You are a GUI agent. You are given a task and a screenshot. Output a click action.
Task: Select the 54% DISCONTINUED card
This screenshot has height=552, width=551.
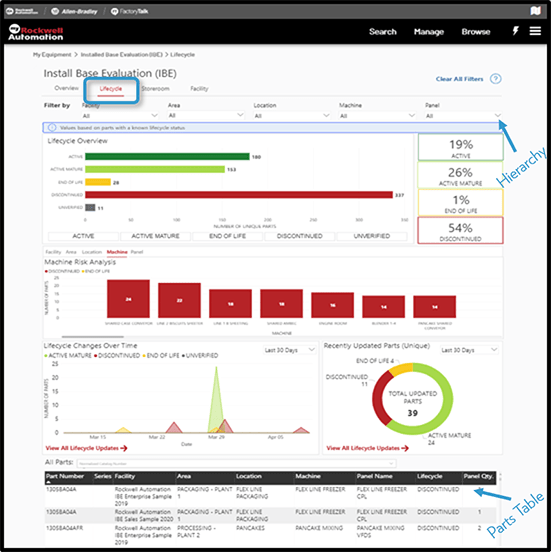point(460,231)
